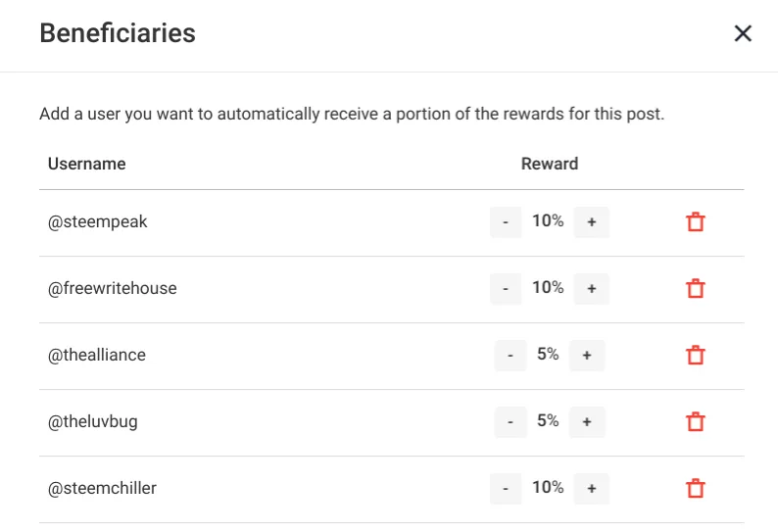Lower thealliance reward percentage
778x532 pixels.
coord(511,356)
